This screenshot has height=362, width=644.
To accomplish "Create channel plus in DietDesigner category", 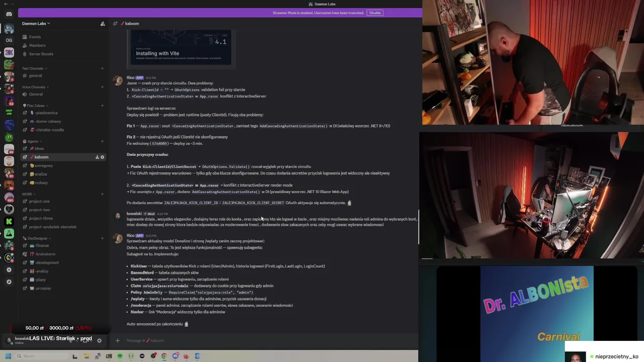I will pyautogui.click(x=102, y=238).
